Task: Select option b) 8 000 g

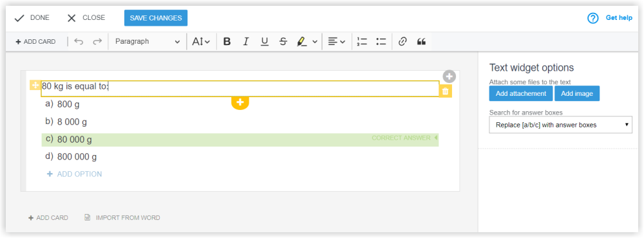Action: pos(66,122)
